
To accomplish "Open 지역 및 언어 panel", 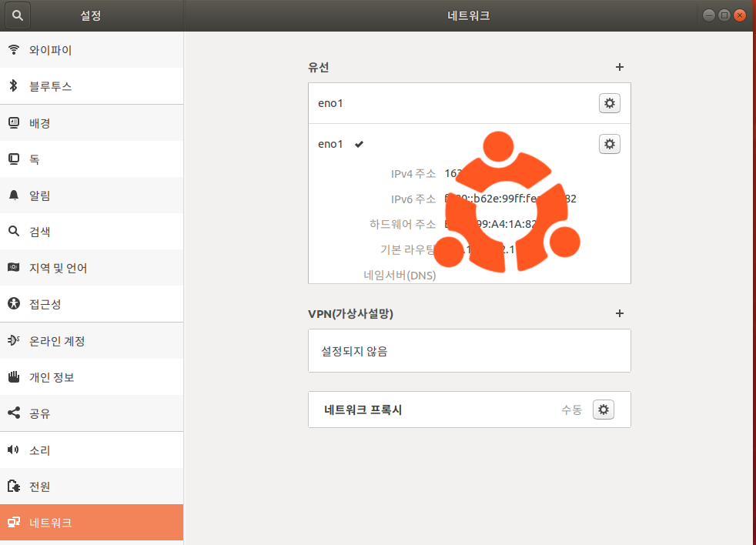I will (92, 268).
